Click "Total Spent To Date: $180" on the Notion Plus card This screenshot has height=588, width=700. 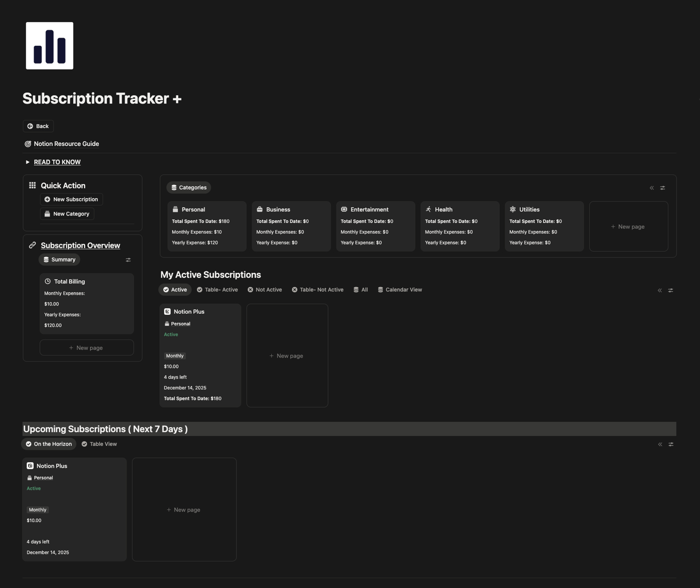coord(193,399)
